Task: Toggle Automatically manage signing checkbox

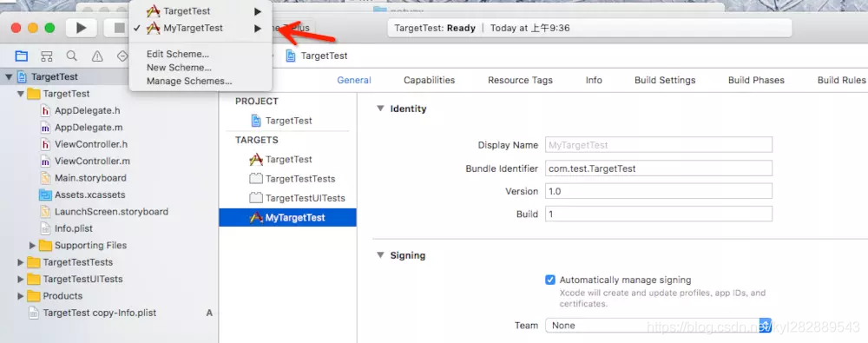Action: [549, 280]
